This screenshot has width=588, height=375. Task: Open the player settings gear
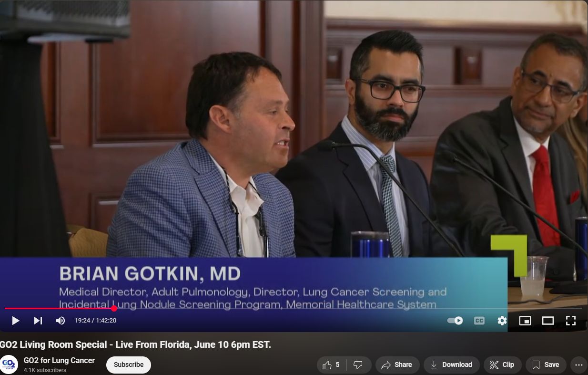502,321
